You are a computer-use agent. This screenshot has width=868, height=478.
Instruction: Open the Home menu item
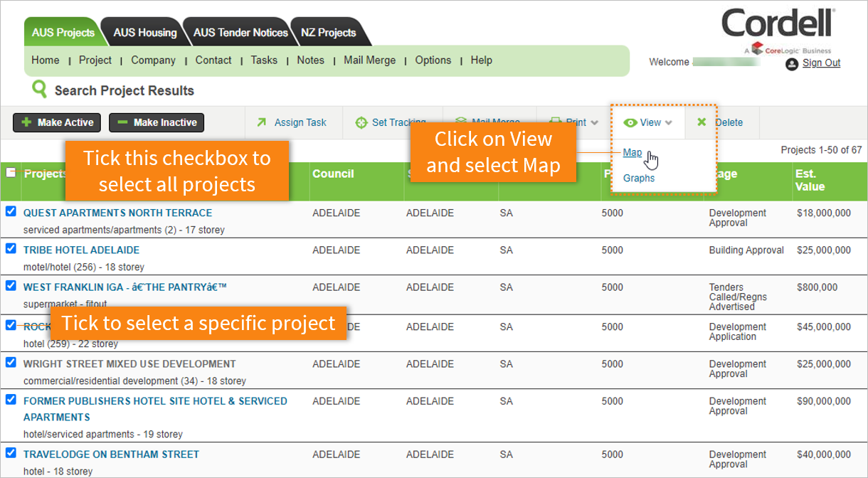(46, 60)
